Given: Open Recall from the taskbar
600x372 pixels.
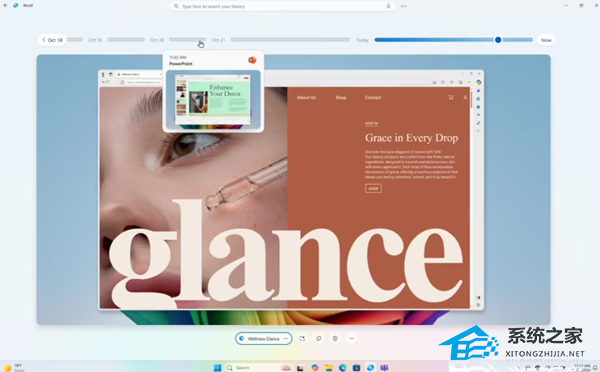Looking at the screenshot, I should point(370,367).
